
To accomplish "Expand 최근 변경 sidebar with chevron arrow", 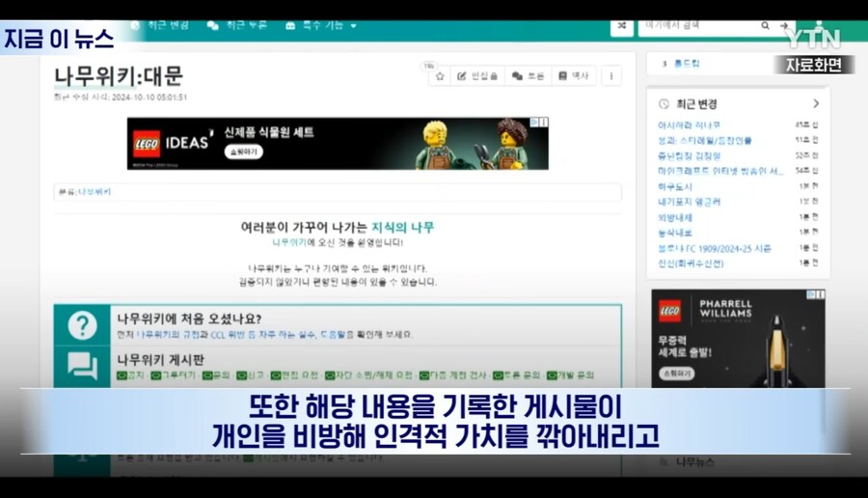I will [x=816, y=103].
